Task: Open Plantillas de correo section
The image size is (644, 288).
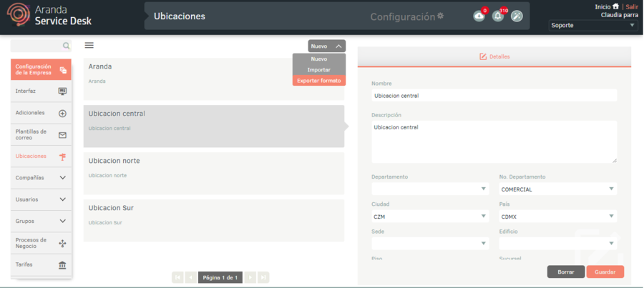Action: click(x=41, y=134)
